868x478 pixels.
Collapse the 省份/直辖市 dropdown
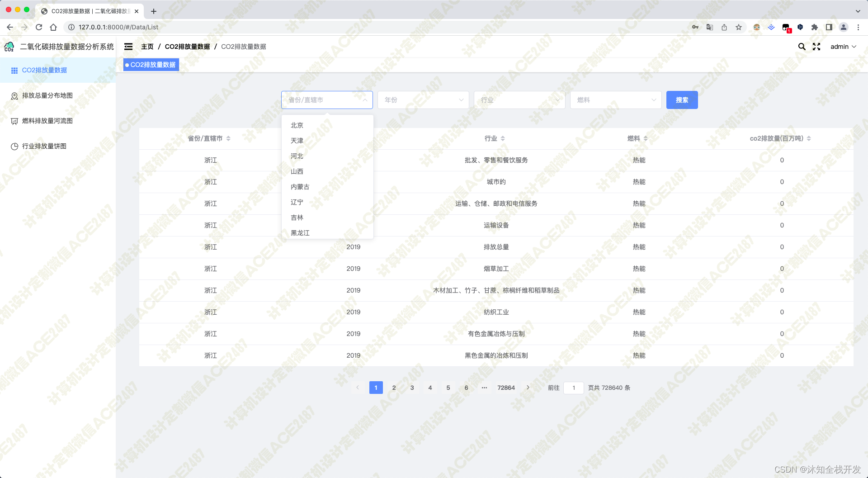(327, 100)
